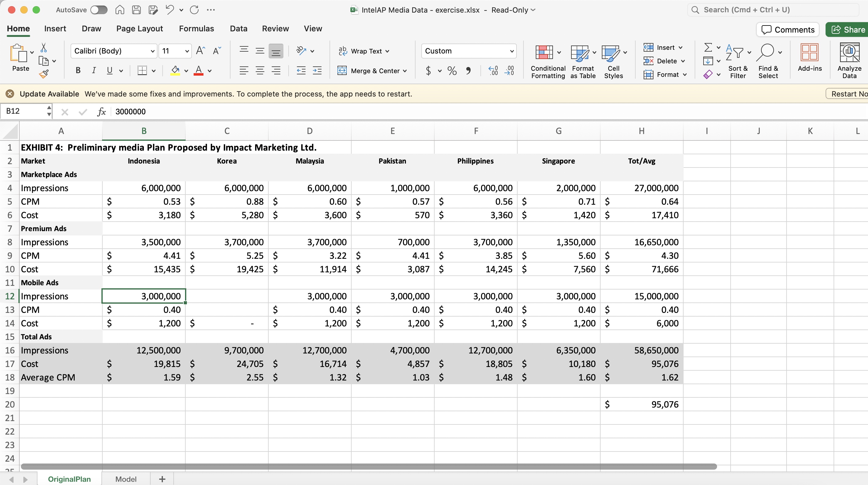The image size is (868, 485).
Task: Switch to the Formulas ribbon tab
Action: click(196, 29)
